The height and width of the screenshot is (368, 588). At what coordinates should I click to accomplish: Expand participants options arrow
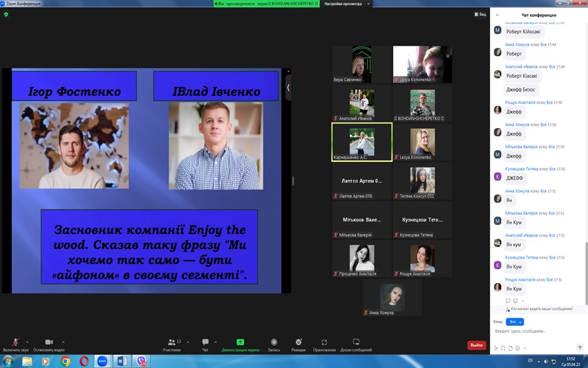pyautogui.click(x=188, y=342)
